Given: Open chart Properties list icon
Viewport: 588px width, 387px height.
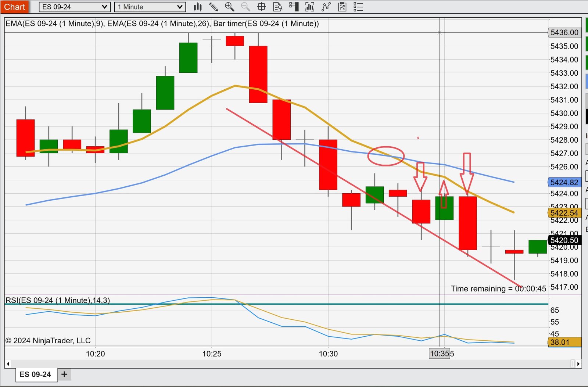Looking at the screenshot, I should click(358, 7).
